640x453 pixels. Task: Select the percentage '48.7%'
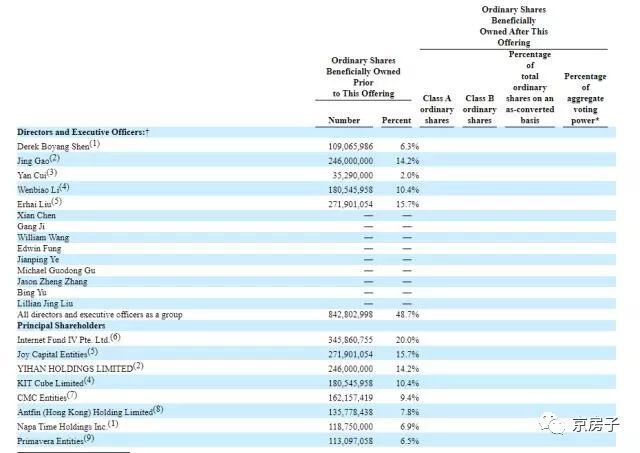(x=407, y=315)
